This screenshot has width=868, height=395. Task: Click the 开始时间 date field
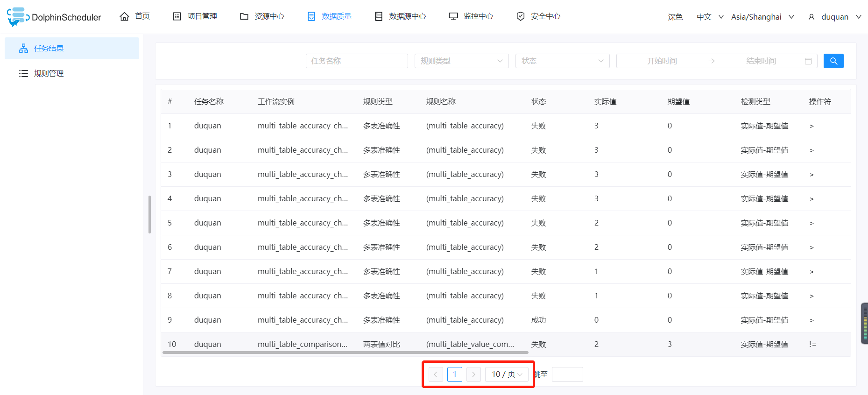(662, 61)
